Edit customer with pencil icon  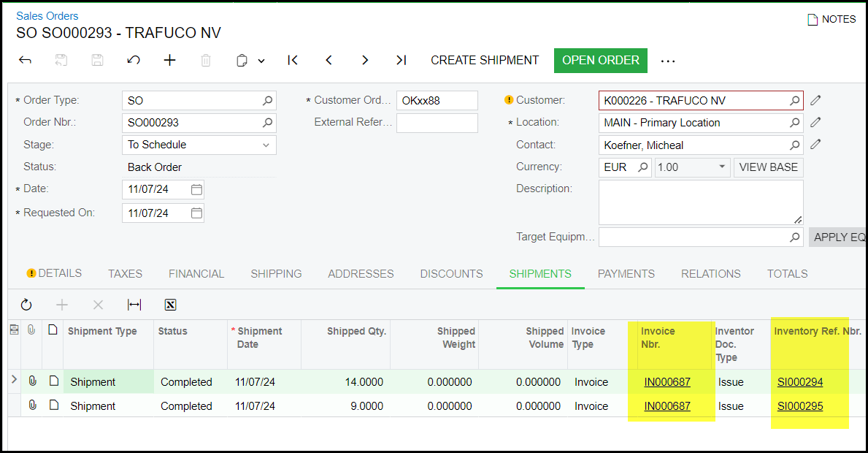(x=815, y=100)
